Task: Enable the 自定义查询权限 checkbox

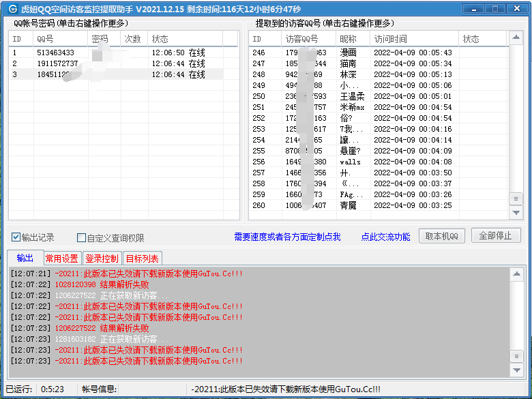Action: [x=82, y=238]
